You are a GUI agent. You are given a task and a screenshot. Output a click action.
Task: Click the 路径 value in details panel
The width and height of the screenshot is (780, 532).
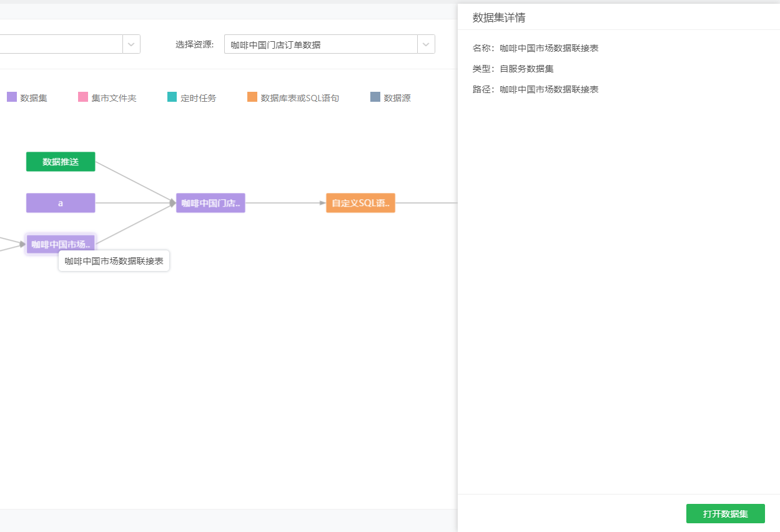coord(549,89)
